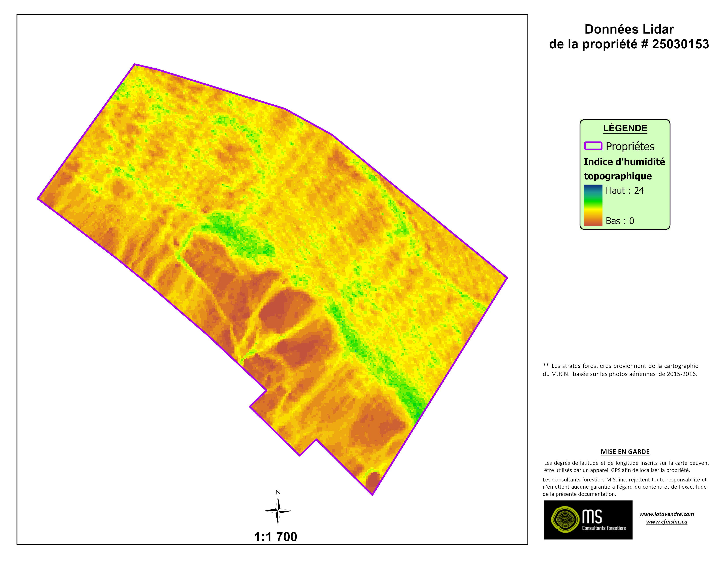Click the humidity index color gradient bar
This screenshot has width=728, height=563.
593,205
